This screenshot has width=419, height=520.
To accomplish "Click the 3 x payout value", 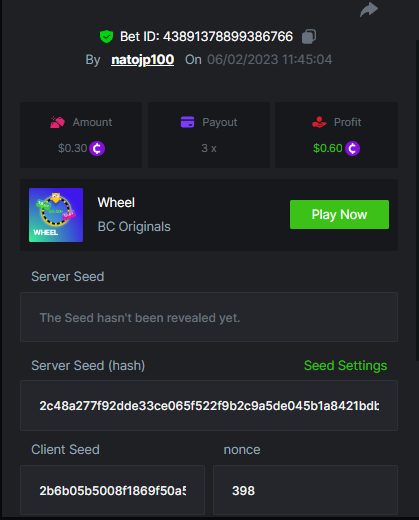I will coord(209,148).
